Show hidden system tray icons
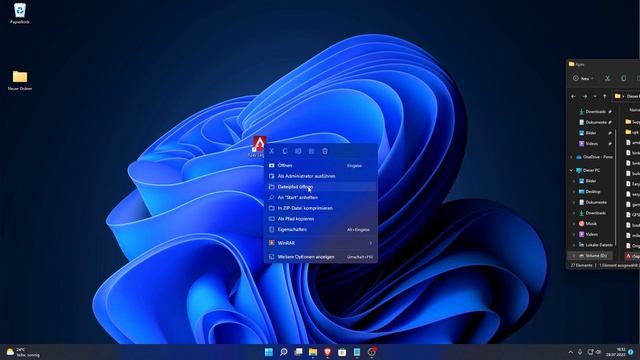This screenshot has width=640, height=360. [570, 352]
